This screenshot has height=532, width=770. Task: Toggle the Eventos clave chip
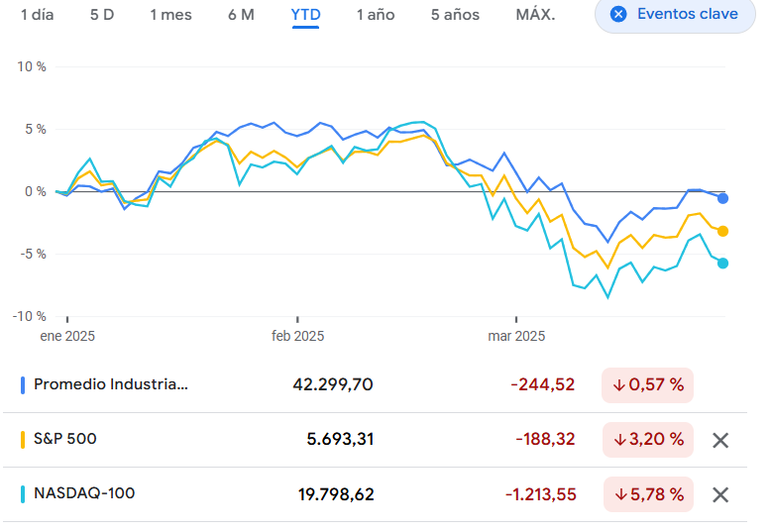pos(675,15)
